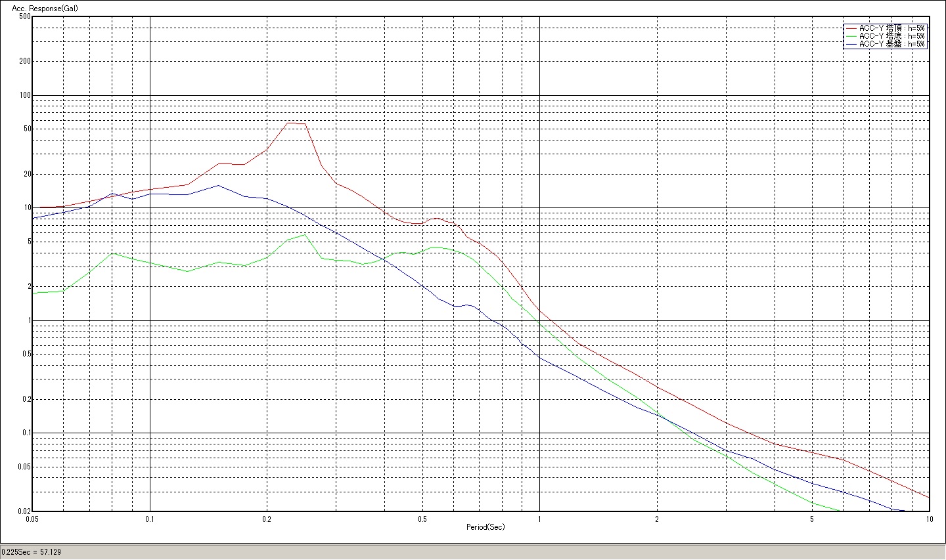Screen dimensions: 946x560
Task: Select the ACC-Y 塔頂 legend entry
Action: tap(892, 28)
